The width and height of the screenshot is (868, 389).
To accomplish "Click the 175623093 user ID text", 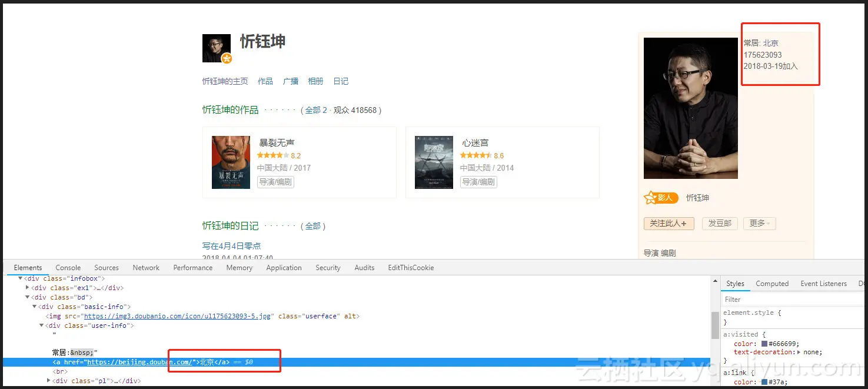I will pos(763,55).
